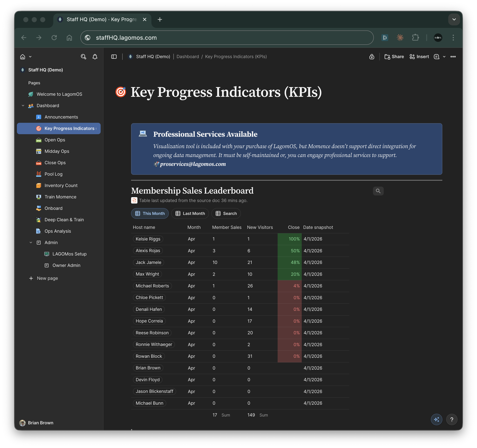Viewport: 477px width, 448px height.
Task: Click the page lock icon
Action: coord(372,57)
